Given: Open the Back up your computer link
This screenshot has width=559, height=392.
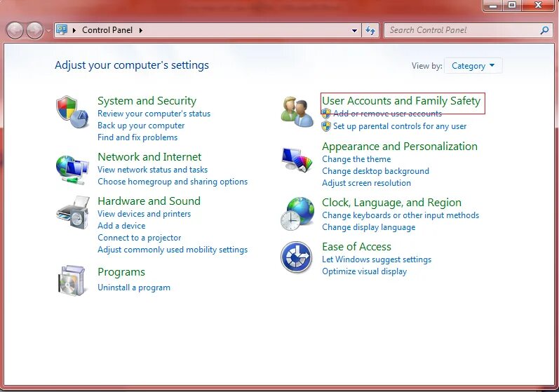Looking at the screenshot, I should [x=141, y=126].
